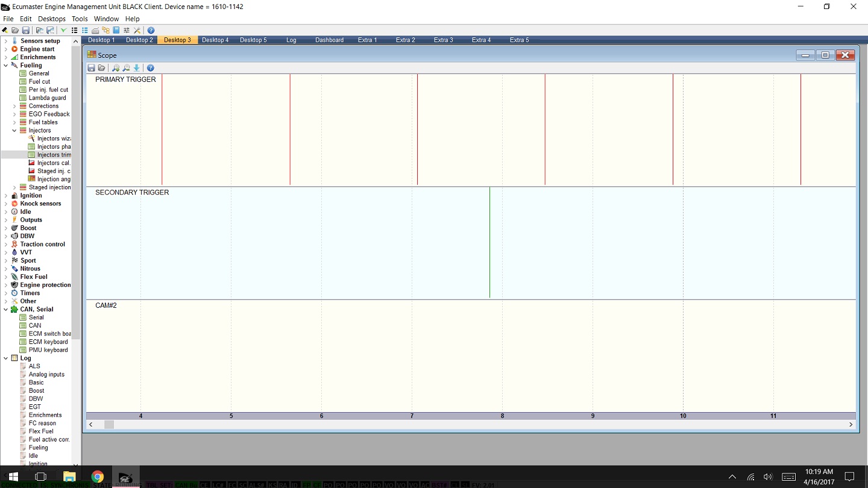
Task: Collapse the Fueling tree node
Action: click(x=6, y=65)
